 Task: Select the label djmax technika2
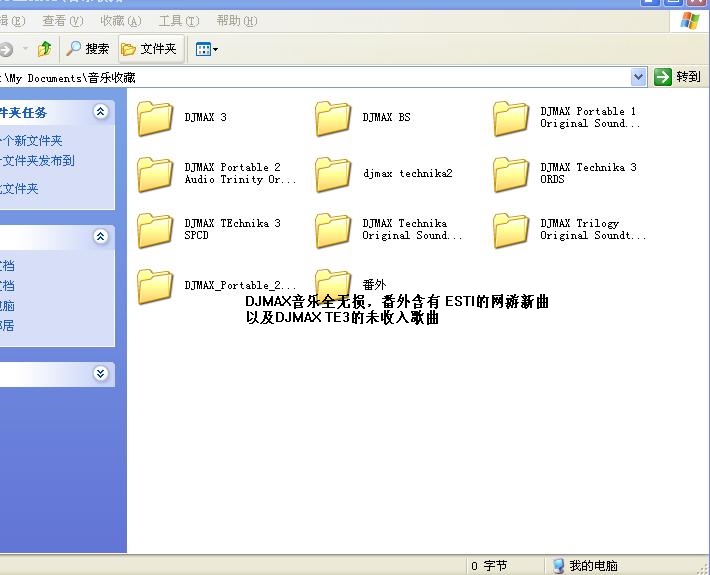pos(407,173)
